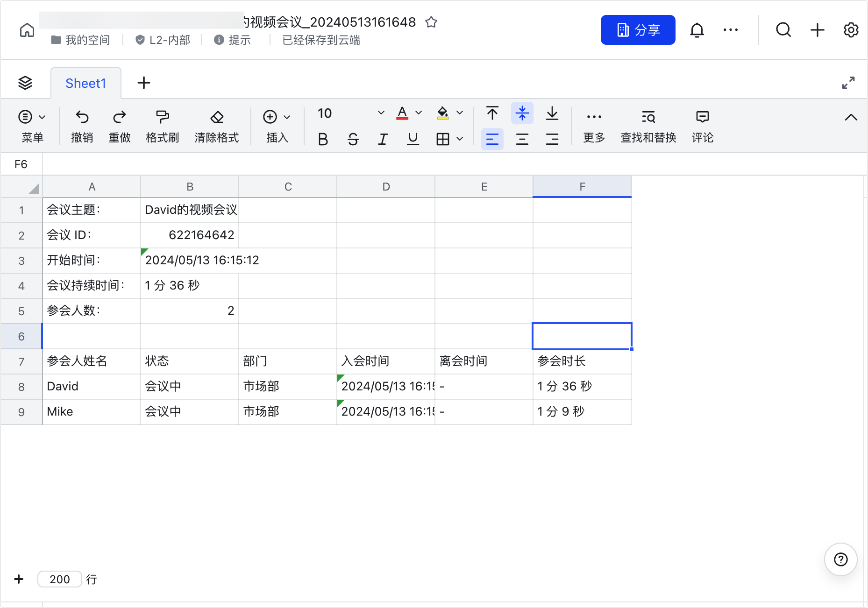Open find and replace (查找和替换)
This screenshot has height=608, width=868.
[648, 126]
